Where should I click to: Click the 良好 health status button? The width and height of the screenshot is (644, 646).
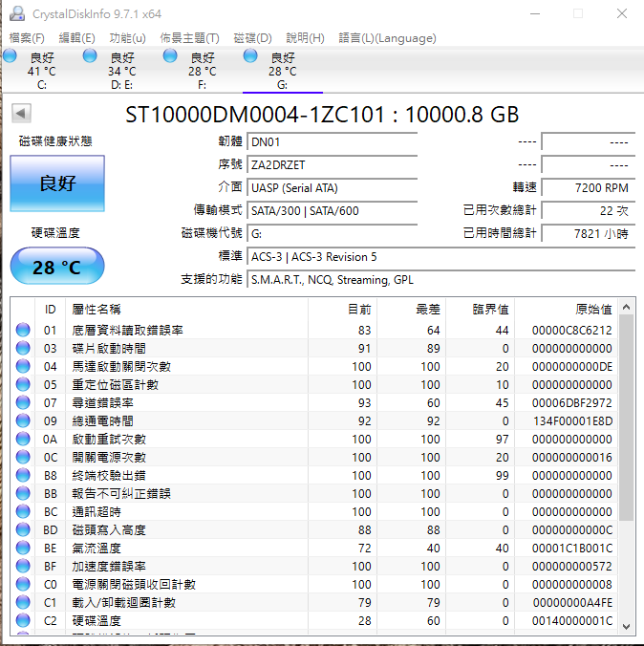click(57, 183)
